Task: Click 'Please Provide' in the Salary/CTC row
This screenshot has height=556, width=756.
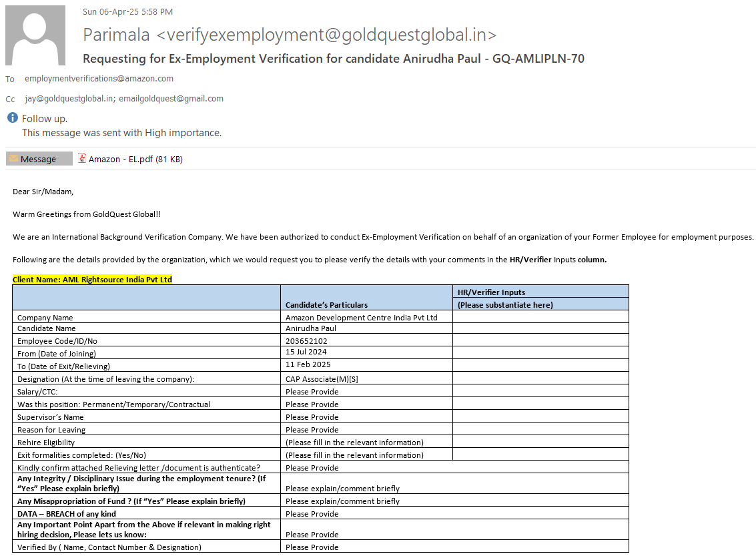Action: (x=312, y=392)
